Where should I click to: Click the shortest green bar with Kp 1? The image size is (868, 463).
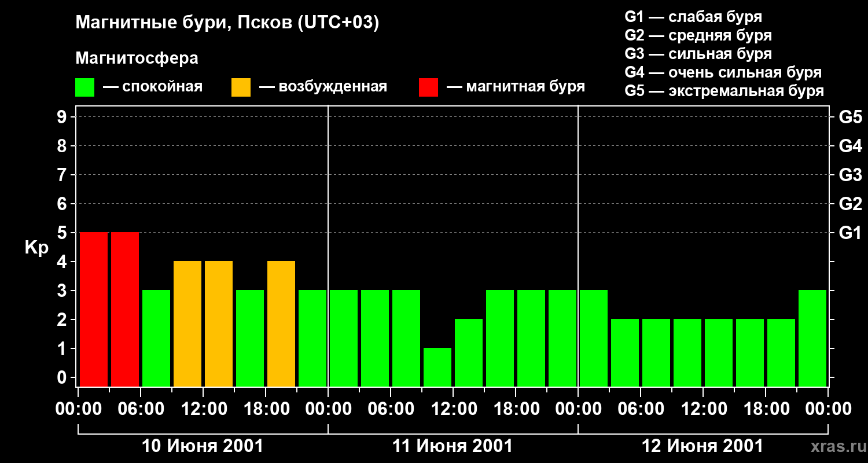point(437,367)
